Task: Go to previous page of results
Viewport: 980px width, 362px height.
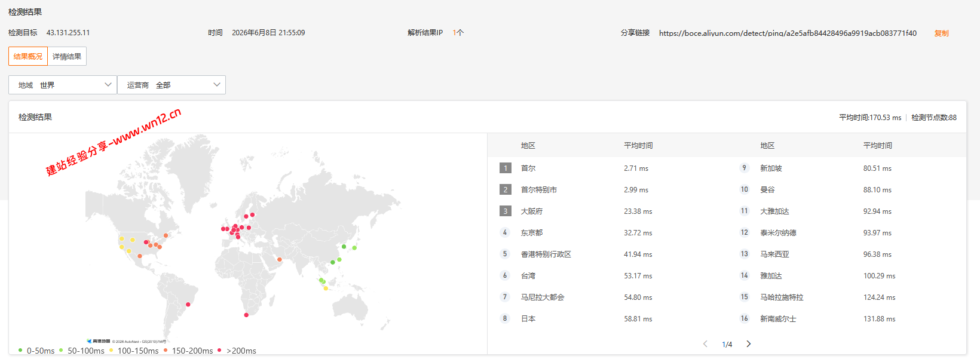Action: (705, 343)
